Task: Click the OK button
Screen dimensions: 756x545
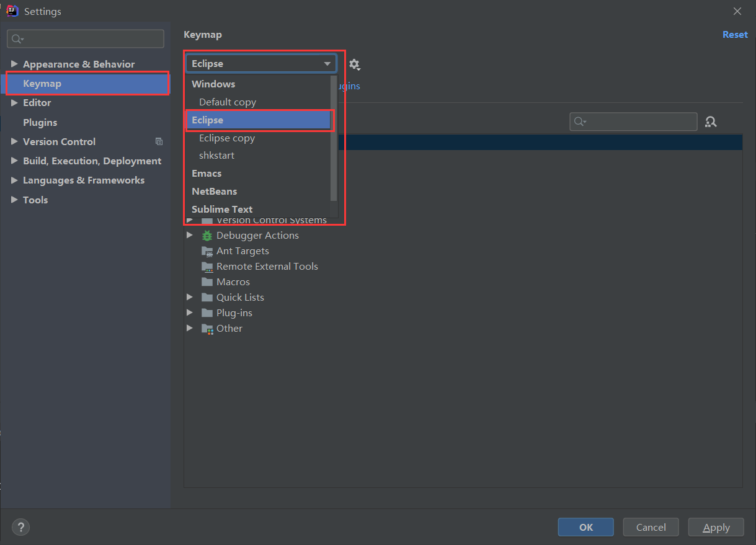Action: point(585,528)
